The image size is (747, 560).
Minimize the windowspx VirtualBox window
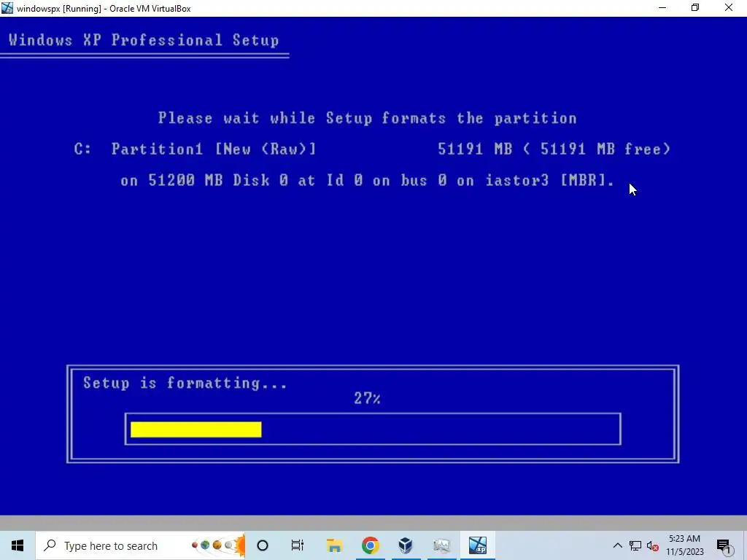(x=662, y=8)
